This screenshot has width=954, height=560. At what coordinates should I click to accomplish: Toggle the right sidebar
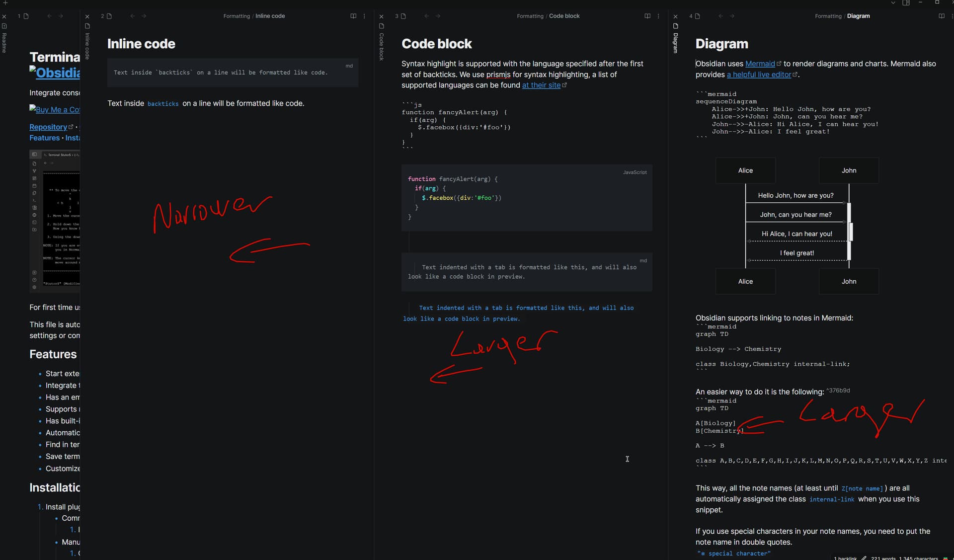[906, 2]
